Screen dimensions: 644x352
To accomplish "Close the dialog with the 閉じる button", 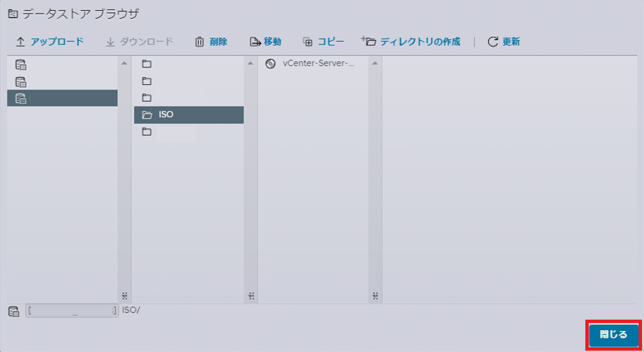I will coord(613,334).
